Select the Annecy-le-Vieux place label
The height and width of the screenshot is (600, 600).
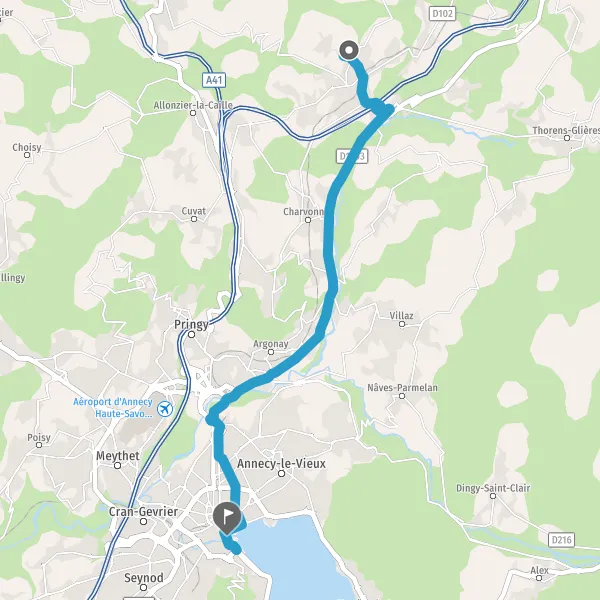(281, 463)
